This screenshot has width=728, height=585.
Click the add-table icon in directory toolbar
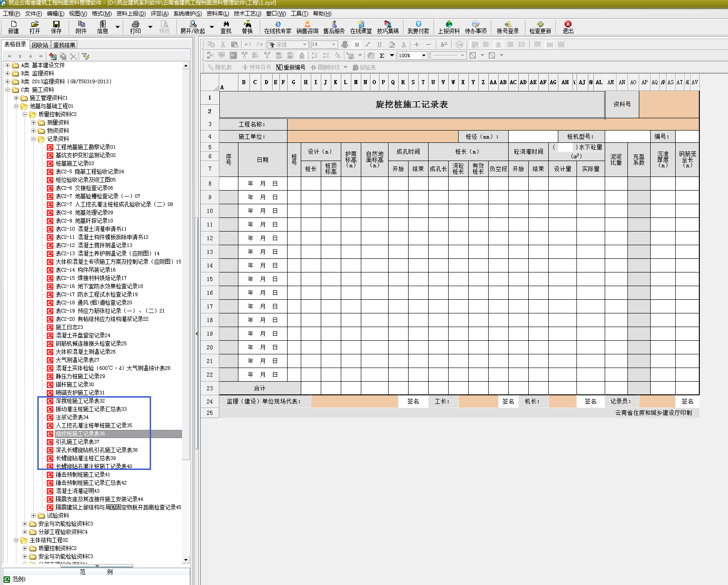(53, 56)
